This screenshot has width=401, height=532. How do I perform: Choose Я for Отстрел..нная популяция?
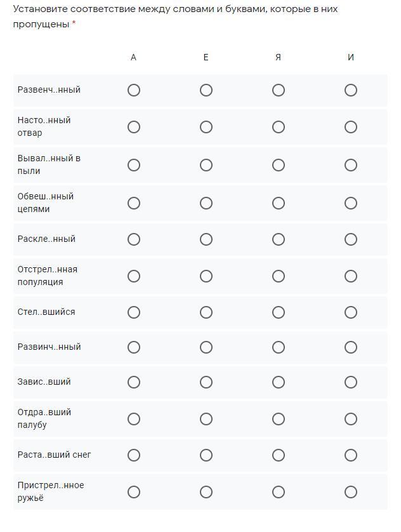point(279,276)
